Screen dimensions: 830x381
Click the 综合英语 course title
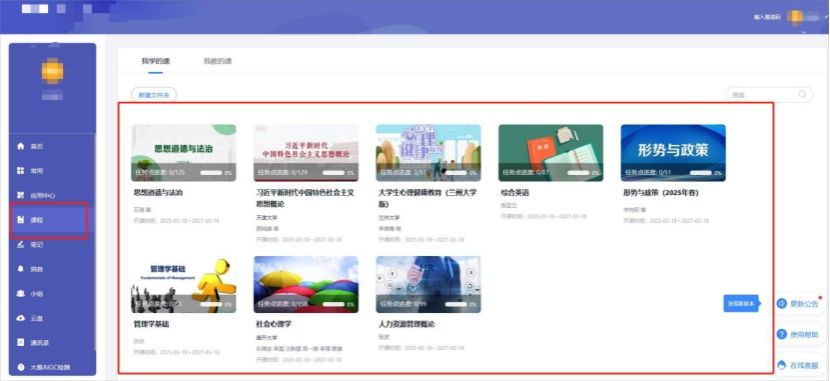pyautogui.click(x=515, y=193)
